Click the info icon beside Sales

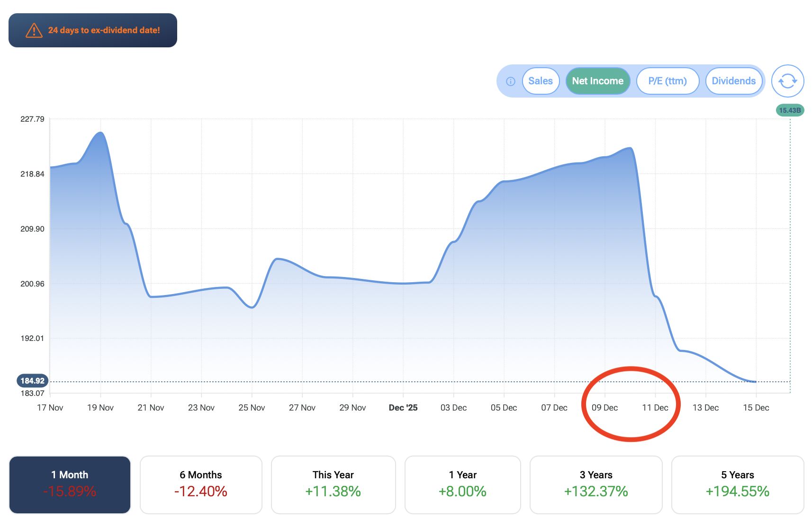[x=511, y=81]
